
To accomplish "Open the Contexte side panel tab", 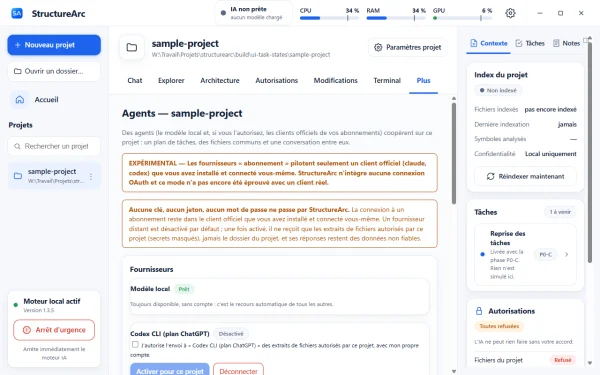I will pyautogui.click(x=488, y=43).
